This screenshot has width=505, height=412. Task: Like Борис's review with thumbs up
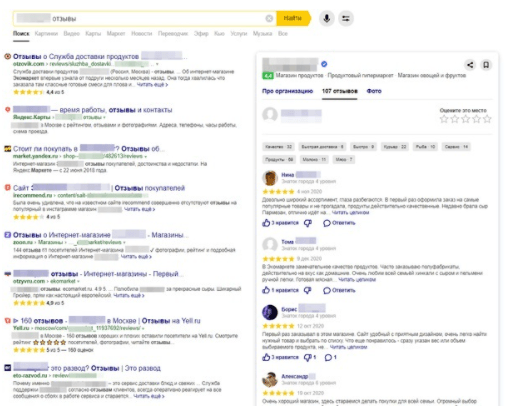pyautogui.click(x=266, y=357)
